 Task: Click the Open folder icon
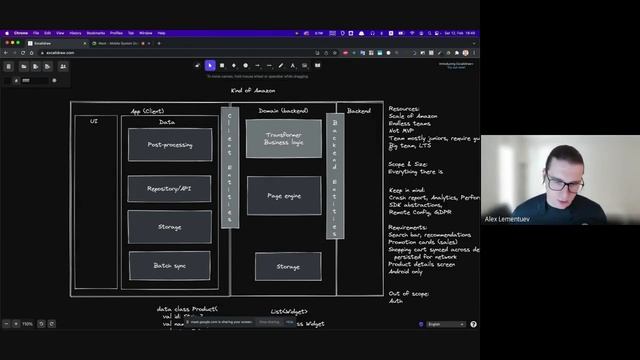tap(24, 67)
